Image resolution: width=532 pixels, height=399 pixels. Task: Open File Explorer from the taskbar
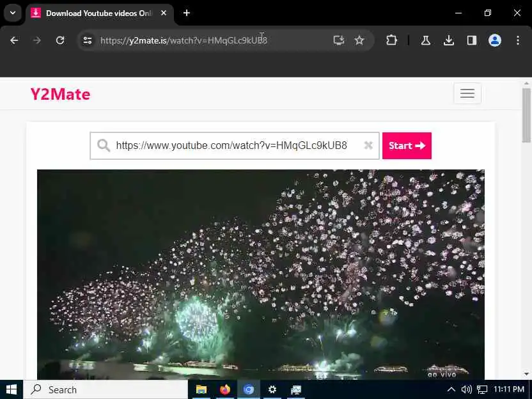click(201, 389)
